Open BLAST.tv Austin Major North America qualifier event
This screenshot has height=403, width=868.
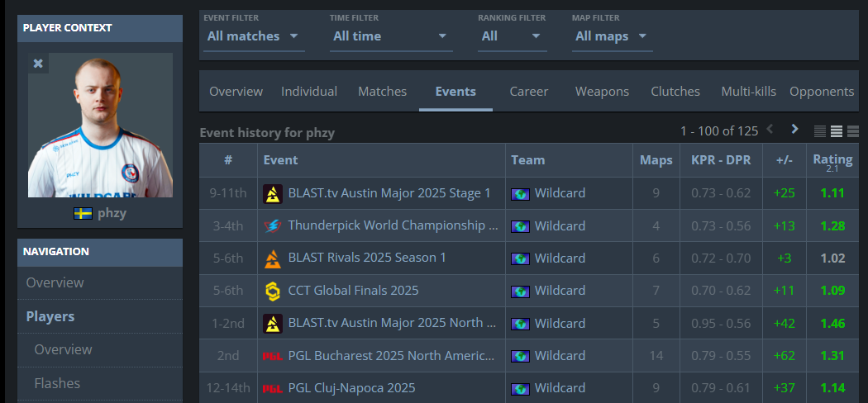392,323
